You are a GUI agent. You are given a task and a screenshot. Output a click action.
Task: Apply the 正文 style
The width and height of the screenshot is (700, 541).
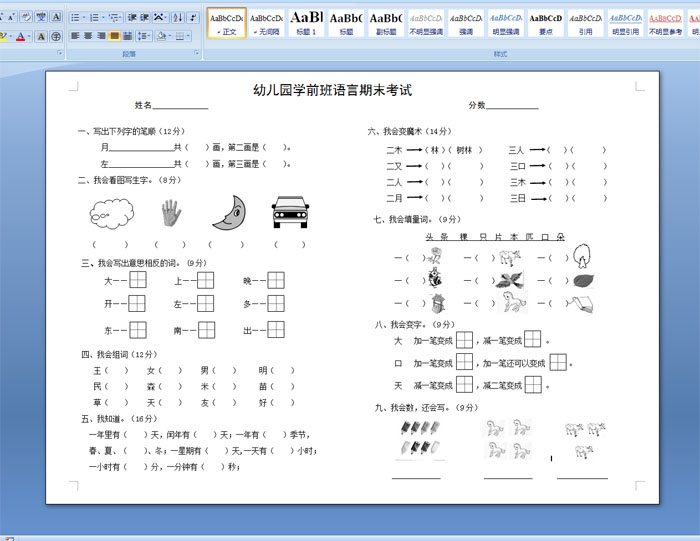(x=227, y=23)
